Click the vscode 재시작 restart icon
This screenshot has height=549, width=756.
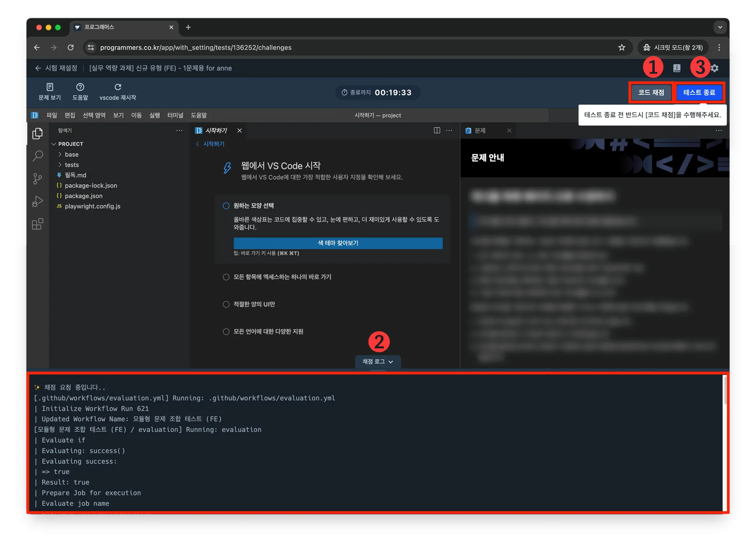coord(118,87)
